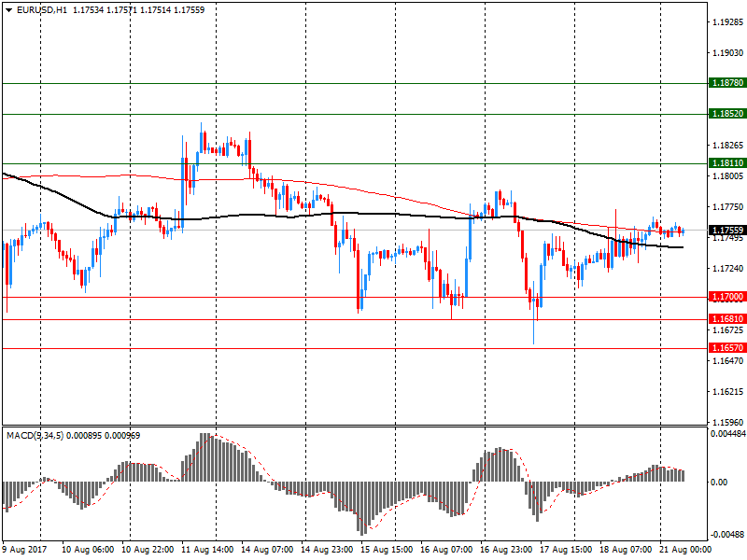Image resolution: width=747 pixels, height=560 pixels.
Task: Click the 10 Aug 22:00 time label
Action: click(148, 550)
